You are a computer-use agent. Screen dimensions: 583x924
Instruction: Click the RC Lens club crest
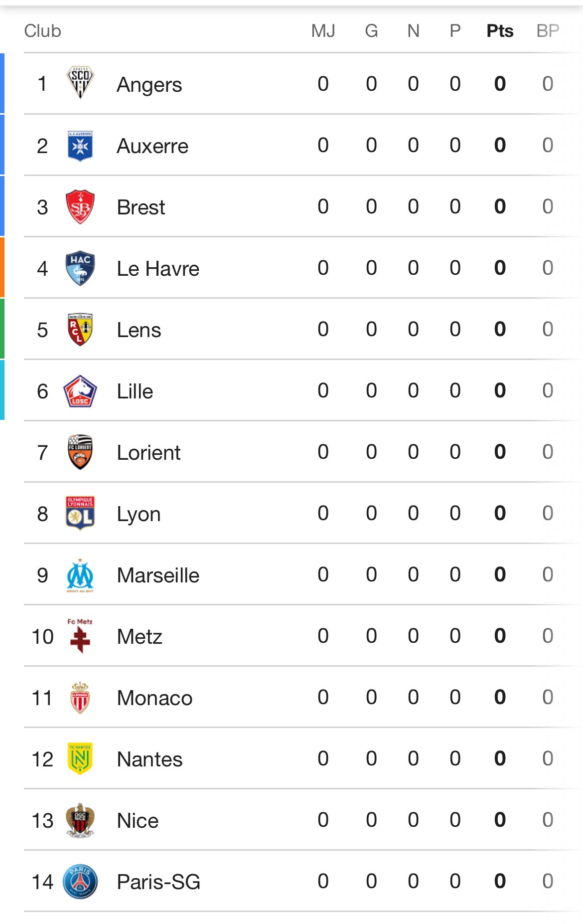[x=80, y=329]
